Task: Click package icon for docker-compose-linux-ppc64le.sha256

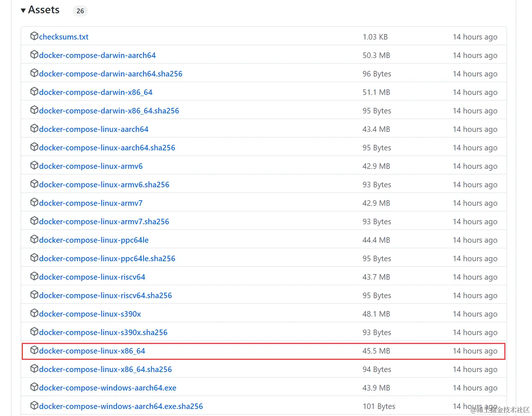Action: 34,258
